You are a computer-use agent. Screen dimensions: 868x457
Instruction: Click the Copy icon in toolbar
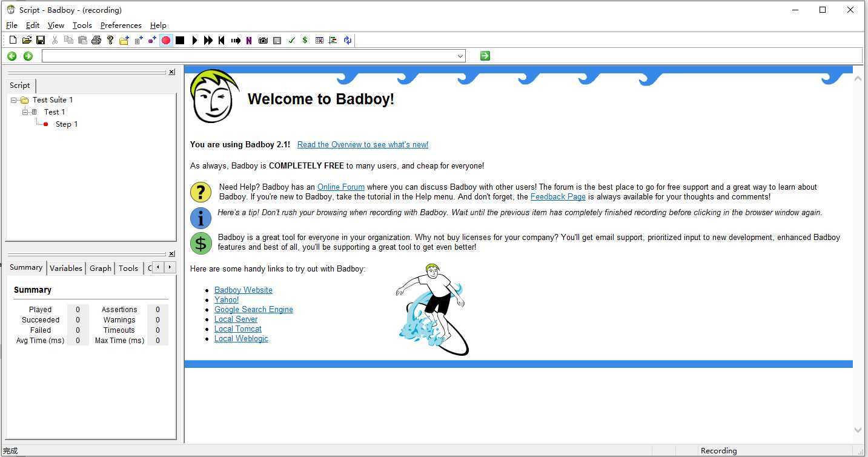pyautogui.click(x=68, y=40)
